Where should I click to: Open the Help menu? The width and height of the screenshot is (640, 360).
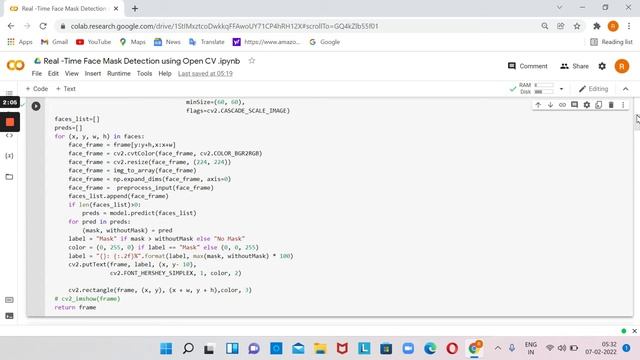[165, 73]
